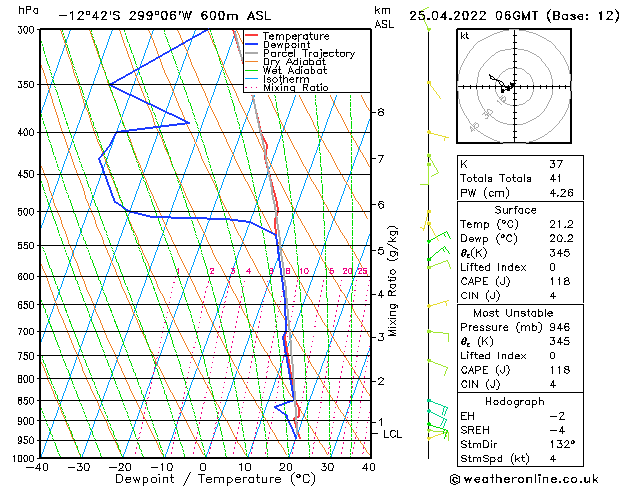Click the 'hPa' pressure unit label
The height and width of the screenshot is (486, 629).
click(x=28, y=10)
